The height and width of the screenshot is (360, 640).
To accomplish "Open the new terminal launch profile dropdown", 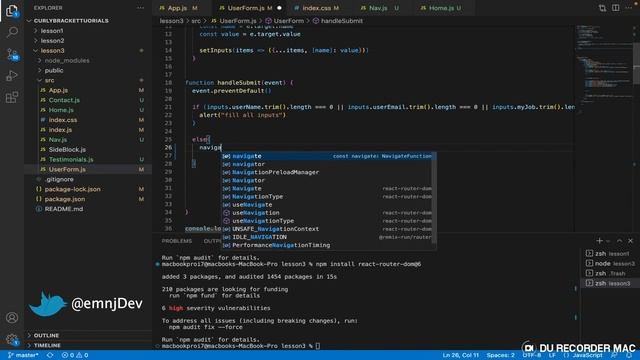I will [x=608, y=241].
